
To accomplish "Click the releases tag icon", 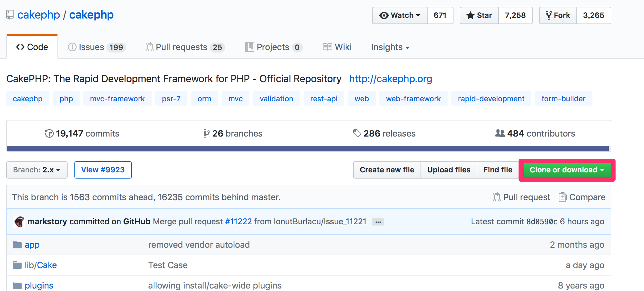I will (x=357, y=133).
